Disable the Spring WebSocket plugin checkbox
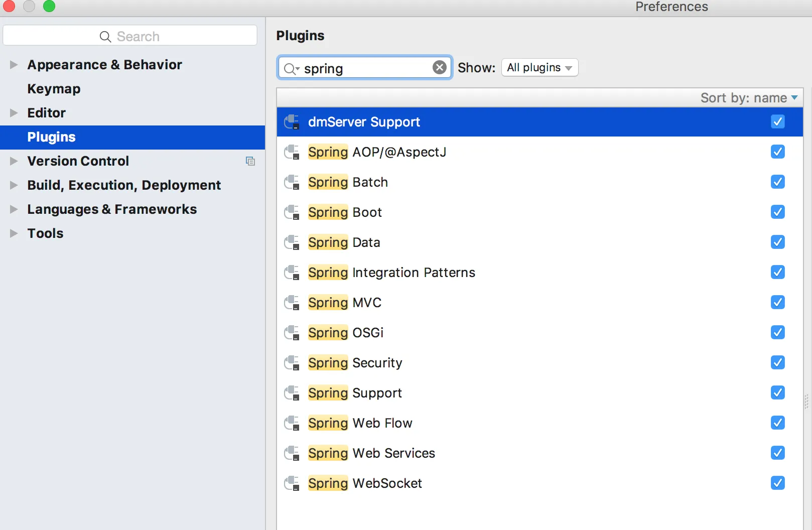This screenshot has height=530, width=812. pos(778,483)
